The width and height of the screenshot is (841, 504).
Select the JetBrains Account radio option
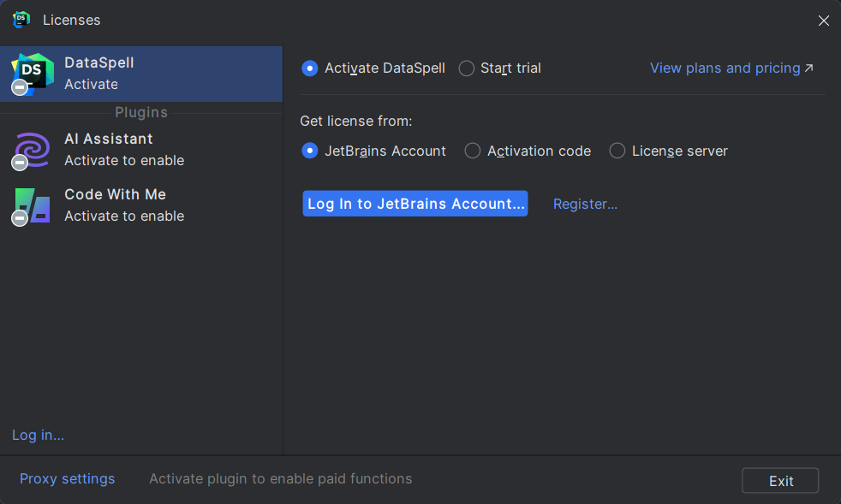point(309,151)
